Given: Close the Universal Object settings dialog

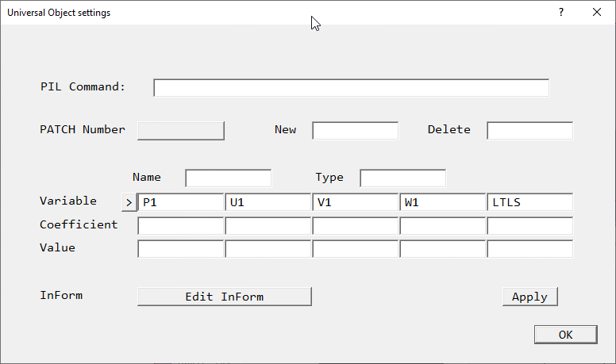Looking at the screenshot, I should 597,13.
